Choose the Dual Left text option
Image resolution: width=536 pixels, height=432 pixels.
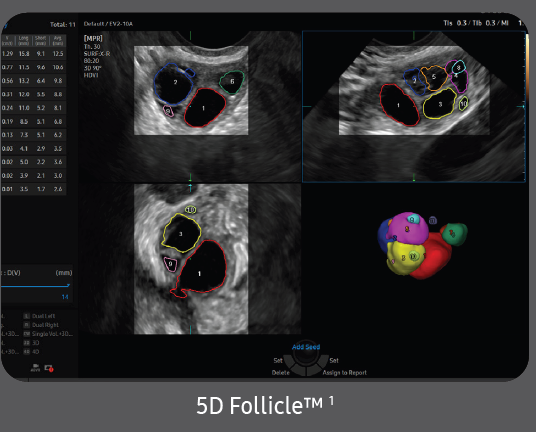[x=43, y=316]
